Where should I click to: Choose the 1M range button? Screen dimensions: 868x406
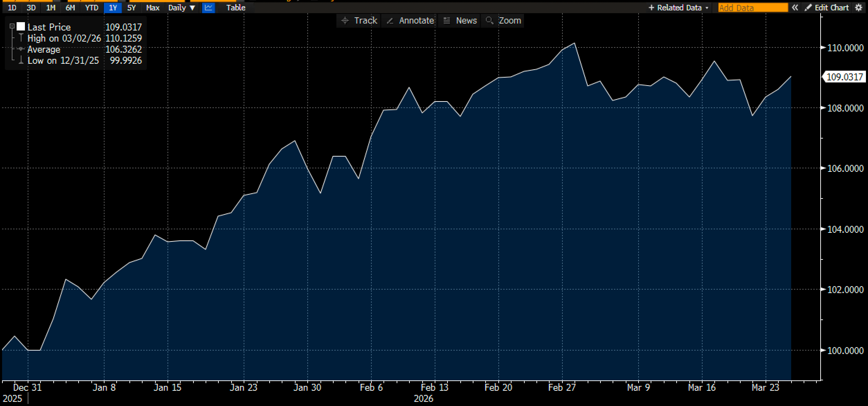tap(51, 8)
